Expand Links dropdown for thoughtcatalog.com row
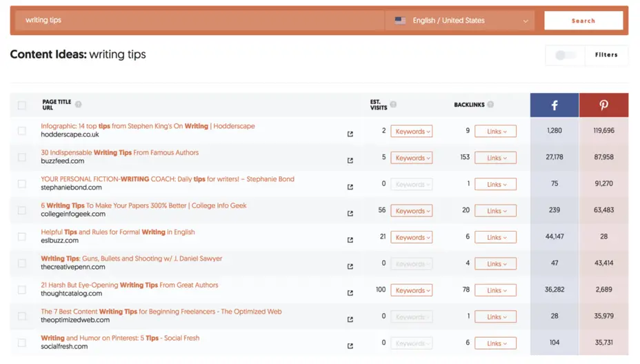Screen dimensions: 640x364 point(495,290)
